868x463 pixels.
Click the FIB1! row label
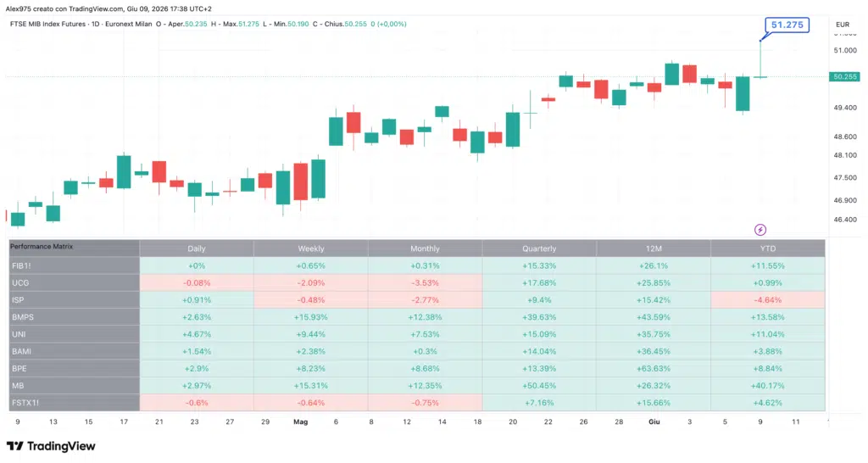click(x=75, y=265)
